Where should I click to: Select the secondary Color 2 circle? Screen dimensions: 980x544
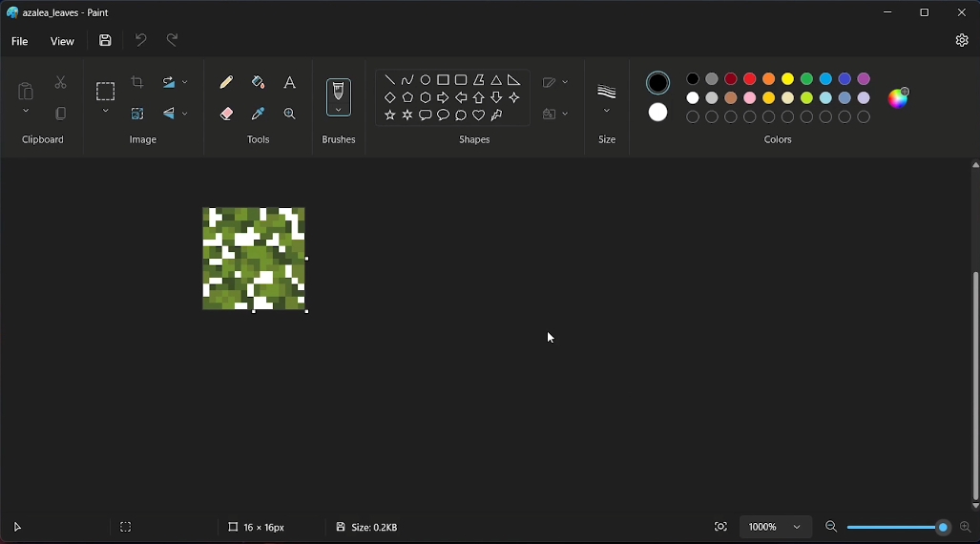pos(658,113)
